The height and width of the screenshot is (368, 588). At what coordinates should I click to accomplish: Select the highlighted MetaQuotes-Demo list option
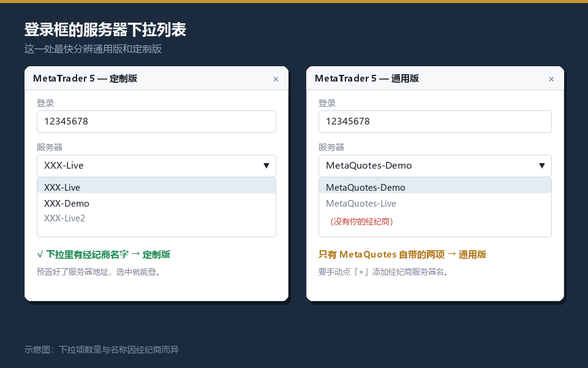pos(435,186)
